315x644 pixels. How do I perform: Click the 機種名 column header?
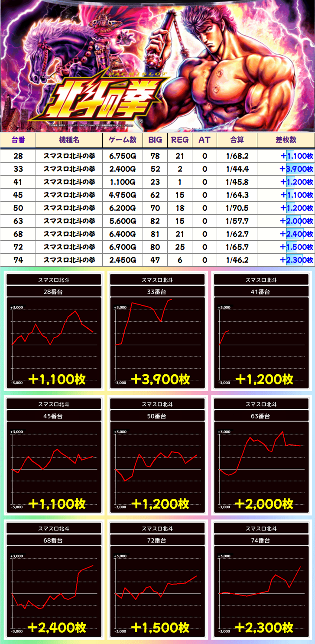pos(69,140)
